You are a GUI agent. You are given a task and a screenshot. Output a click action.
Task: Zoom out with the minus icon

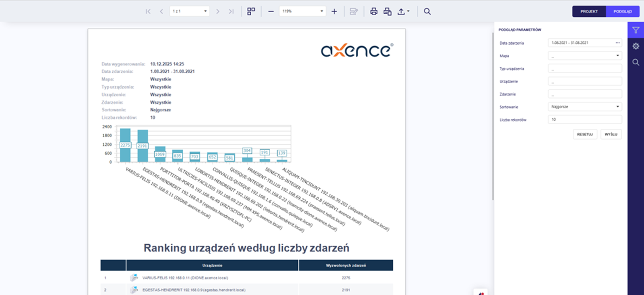(x=271, y=11)
